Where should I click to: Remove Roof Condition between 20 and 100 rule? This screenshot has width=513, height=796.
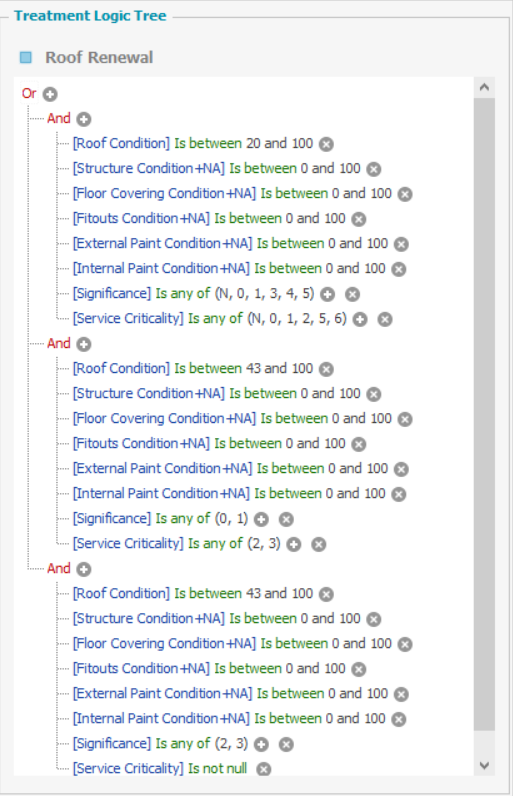click(x=326, y=144)
